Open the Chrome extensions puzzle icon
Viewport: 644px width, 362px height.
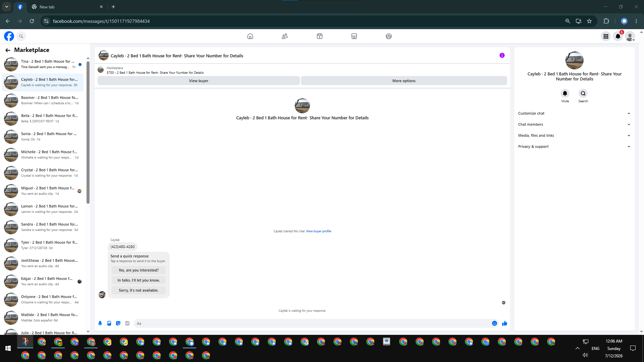(606, 21)
